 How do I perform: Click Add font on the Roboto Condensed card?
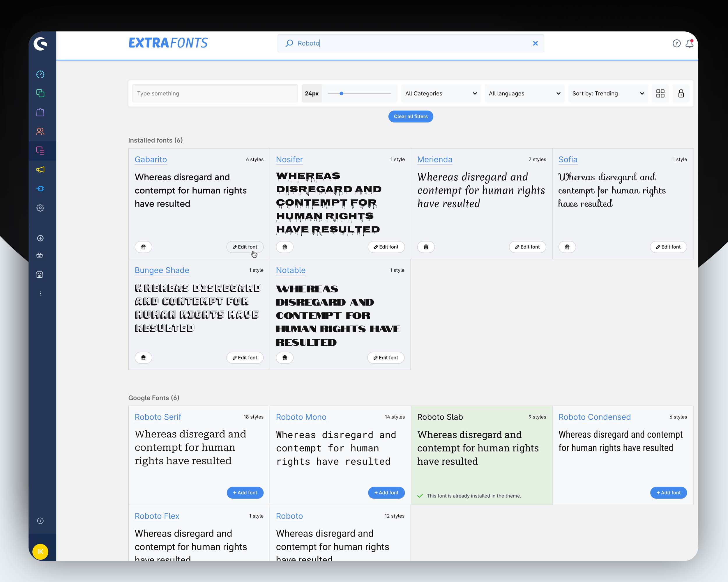tap(668, 493)
